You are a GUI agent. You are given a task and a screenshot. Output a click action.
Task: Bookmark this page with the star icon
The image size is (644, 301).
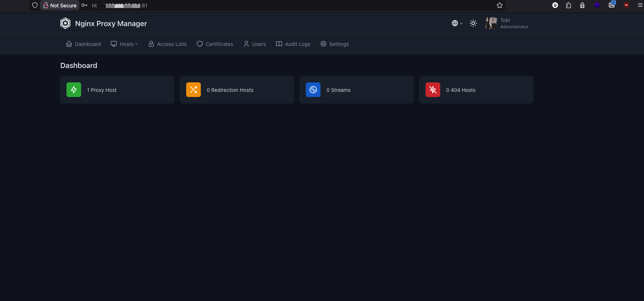coord(499,6)
